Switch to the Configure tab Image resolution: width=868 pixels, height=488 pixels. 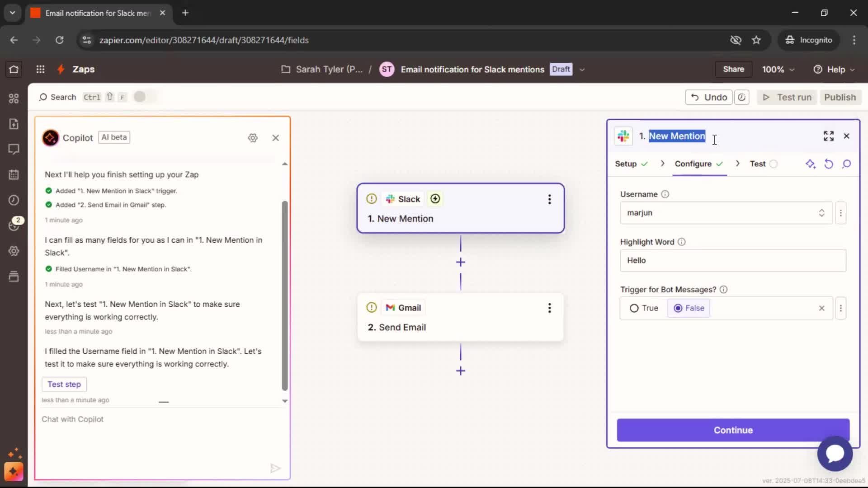699,164
